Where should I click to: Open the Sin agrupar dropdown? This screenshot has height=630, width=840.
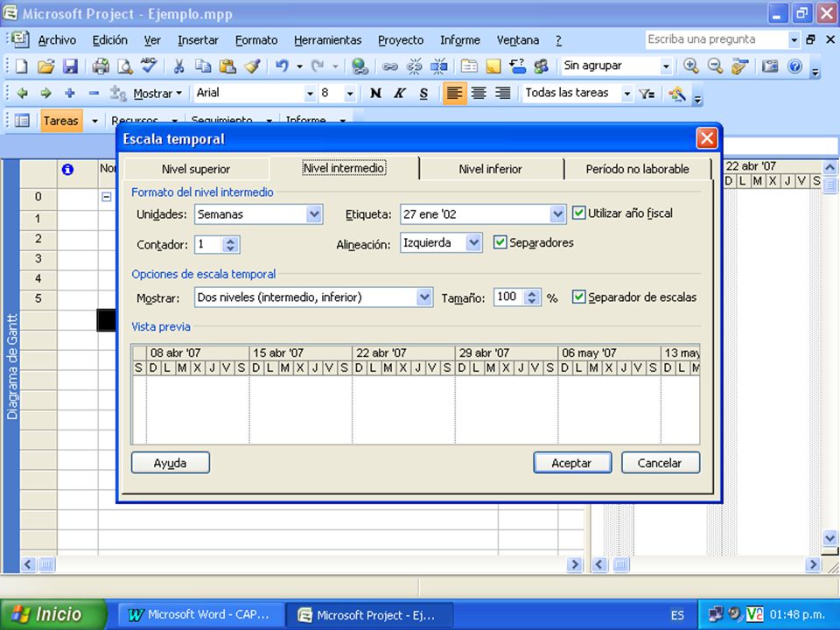click(666, 66)
